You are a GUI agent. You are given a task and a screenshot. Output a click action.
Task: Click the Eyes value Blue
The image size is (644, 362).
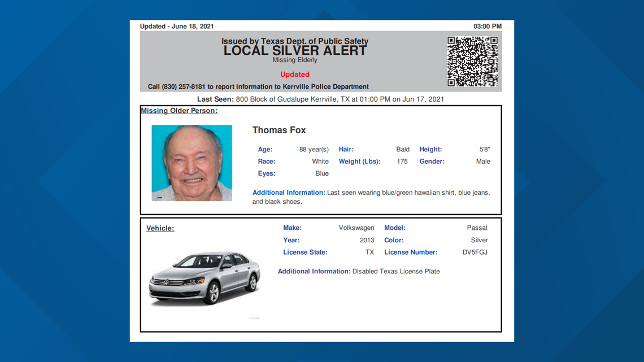[x=322, y=173]
